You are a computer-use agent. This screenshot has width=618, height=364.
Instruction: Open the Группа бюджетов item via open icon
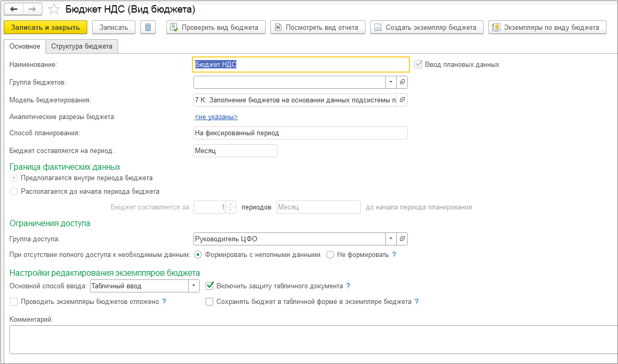[x=402, y=82]
